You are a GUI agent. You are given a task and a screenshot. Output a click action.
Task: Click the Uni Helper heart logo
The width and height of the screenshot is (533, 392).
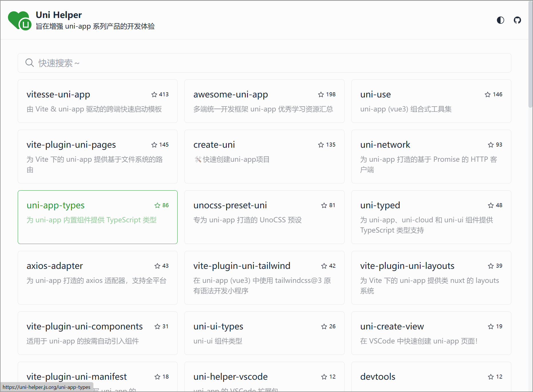[x=20, y=21]
